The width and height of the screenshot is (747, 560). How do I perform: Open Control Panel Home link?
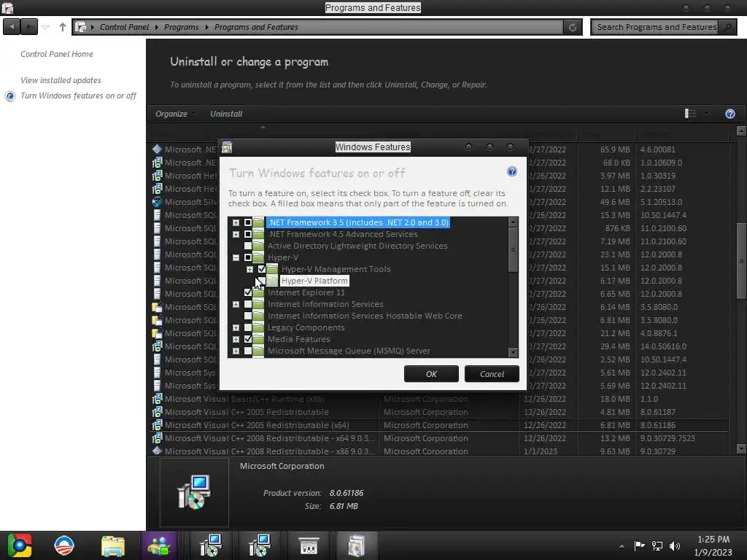tap(57, 54)
